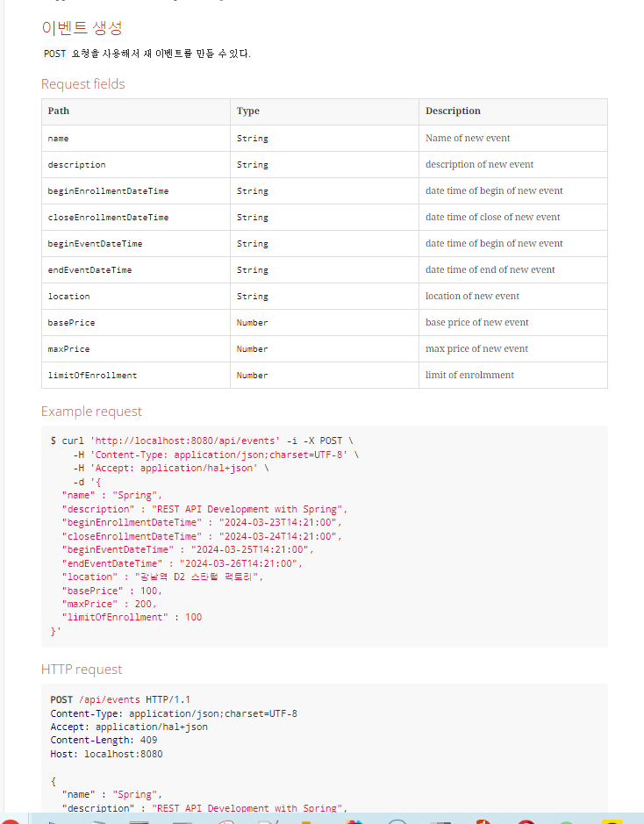Click the "location" 강남역 D2 line
The height and width of the screenshot is (824, 644).
click(162, 577)
